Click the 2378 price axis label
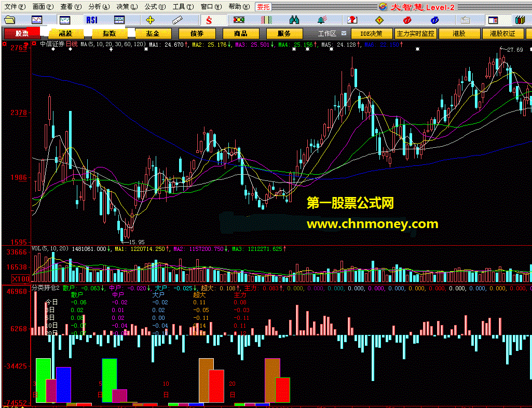 [19, 112]
